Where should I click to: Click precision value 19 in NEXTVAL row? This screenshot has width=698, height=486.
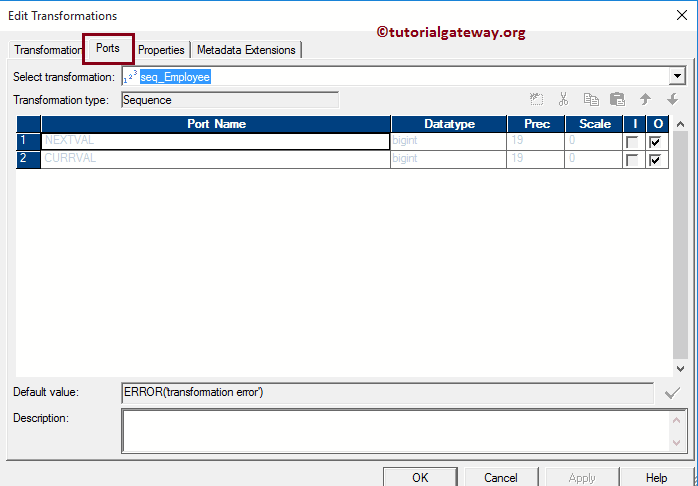pyautogui.click(x=536, y=141)
